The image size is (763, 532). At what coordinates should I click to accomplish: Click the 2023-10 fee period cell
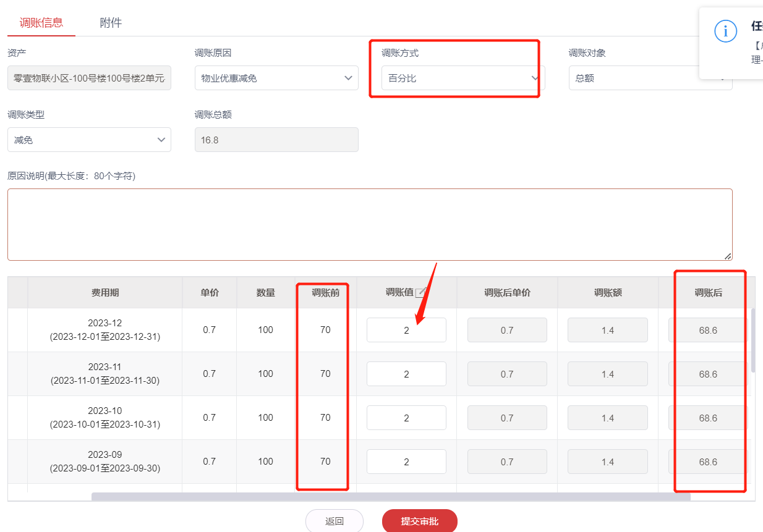click(x=105, y=418)
